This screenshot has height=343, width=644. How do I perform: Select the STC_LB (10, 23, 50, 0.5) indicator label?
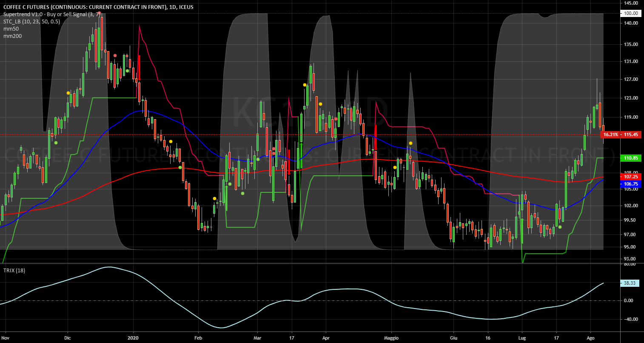point(31,21)
